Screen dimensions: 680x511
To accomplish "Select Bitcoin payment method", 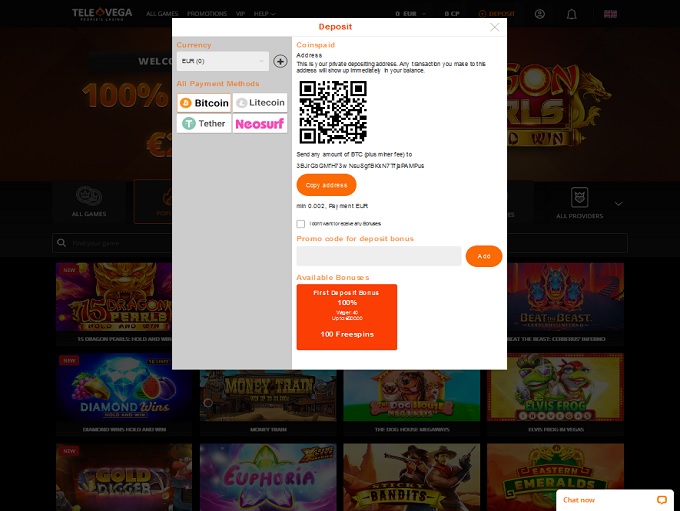I will (204, 103).
